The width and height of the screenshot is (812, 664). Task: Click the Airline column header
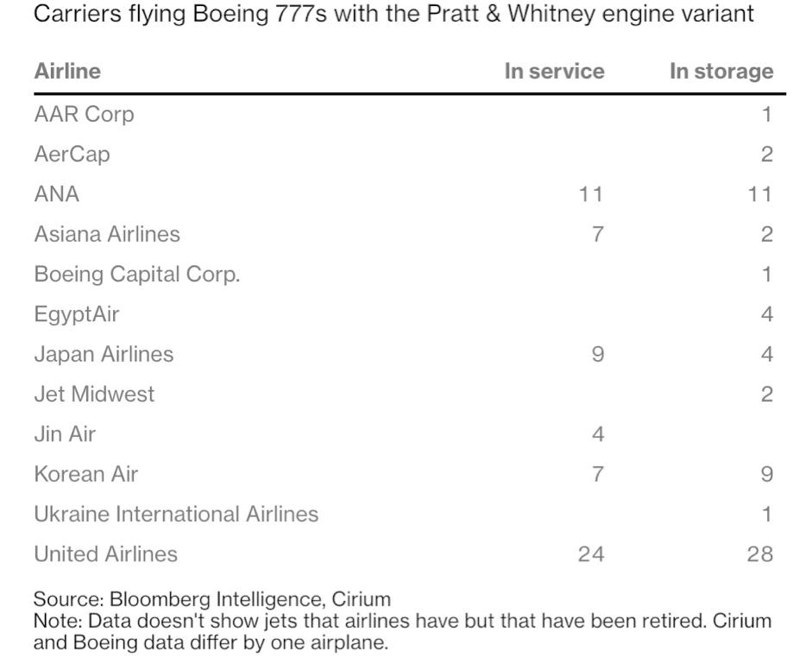[67, 71]
